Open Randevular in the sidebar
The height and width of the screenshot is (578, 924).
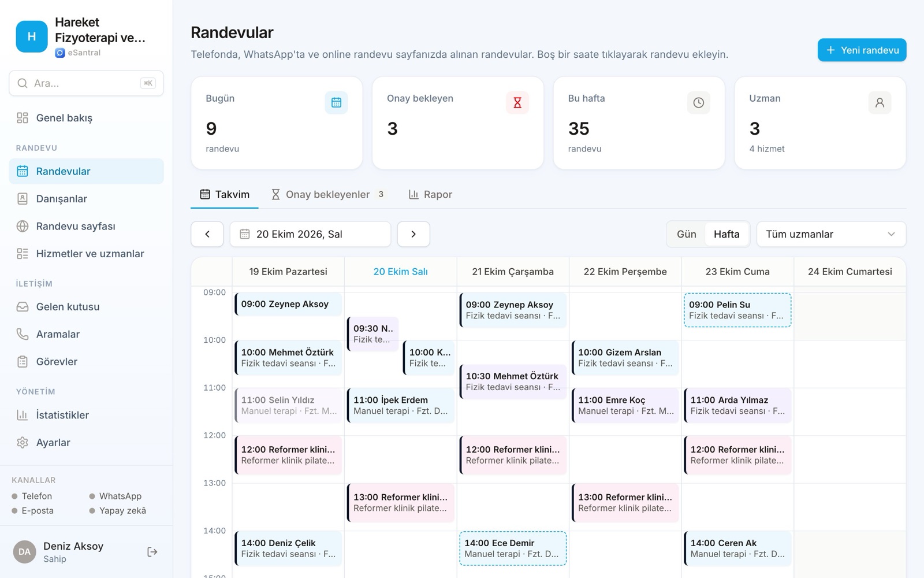click(87, 171)
